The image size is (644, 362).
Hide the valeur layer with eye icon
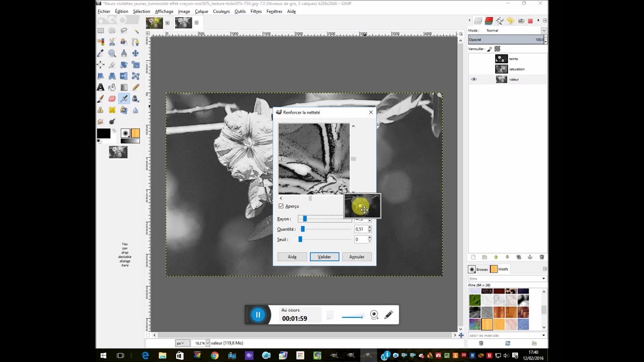(473, 79)
